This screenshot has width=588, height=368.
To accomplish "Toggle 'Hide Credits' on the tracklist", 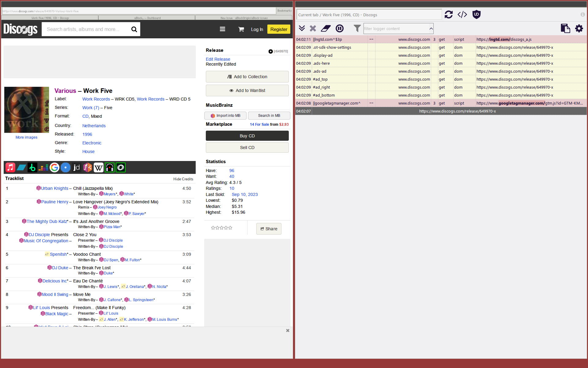I will [x=183, y=179].
